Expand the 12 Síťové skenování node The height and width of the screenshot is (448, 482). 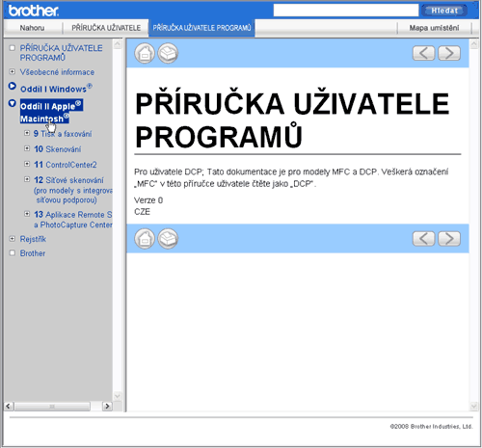(x=27, y=179)
